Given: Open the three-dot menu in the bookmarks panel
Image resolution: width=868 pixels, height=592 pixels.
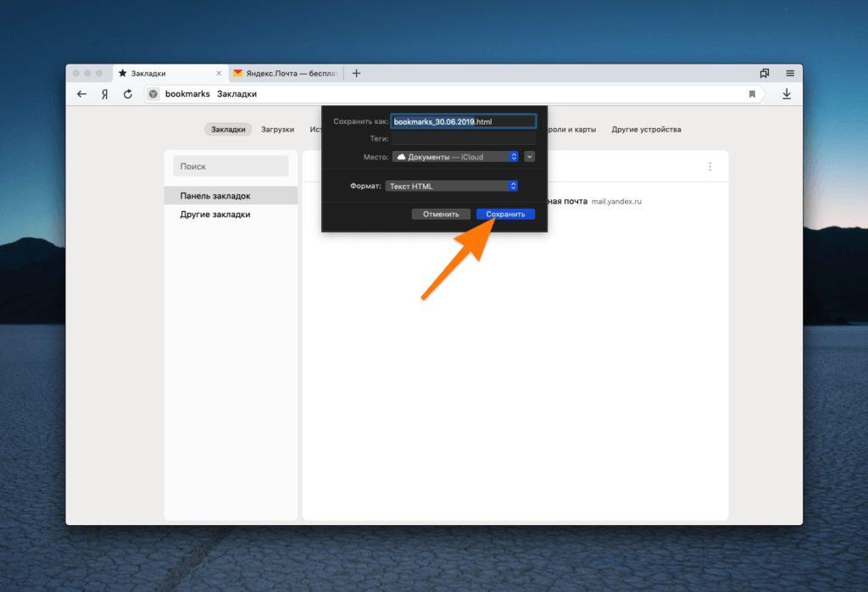Looking at the screenshot, I should [710, 165].
